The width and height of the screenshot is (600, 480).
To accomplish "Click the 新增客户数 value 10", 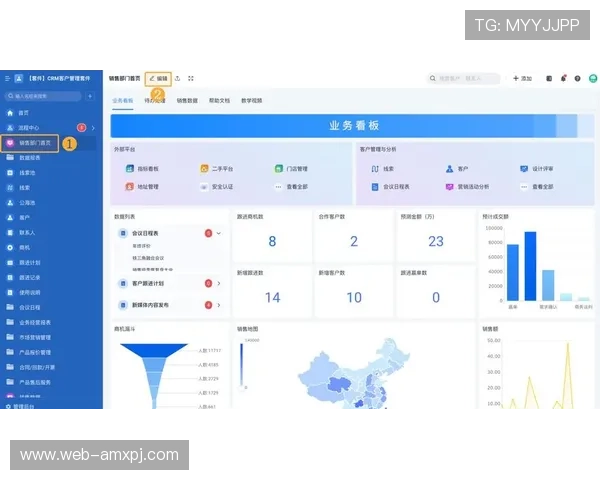I will pyautogui.click(x=354, y=297).
